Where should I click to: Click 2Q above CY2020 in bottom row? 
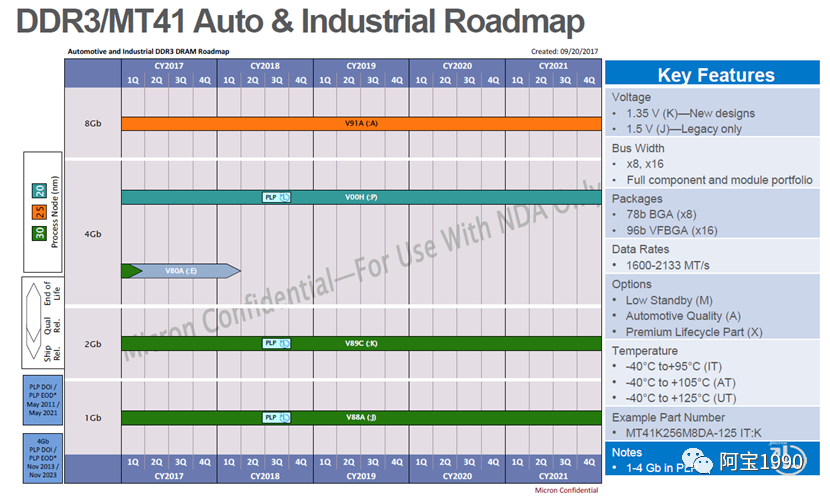click(x=445, y=462)
